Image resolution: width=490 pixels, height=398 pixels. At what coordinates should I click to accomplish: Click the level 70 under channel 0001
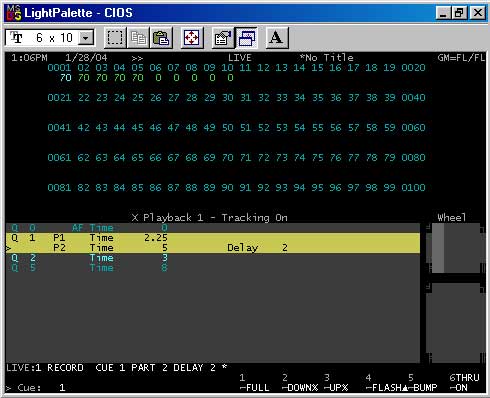[66, 78]
